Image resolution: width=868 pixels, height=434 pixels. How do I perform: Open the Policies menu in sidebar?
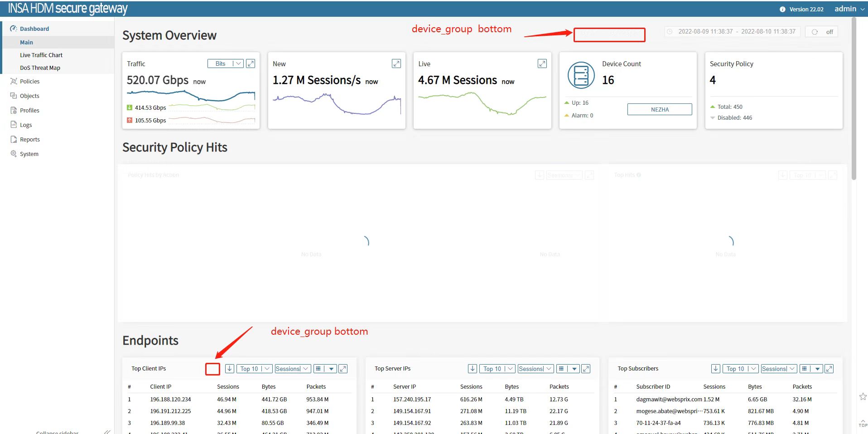(29, 81)
